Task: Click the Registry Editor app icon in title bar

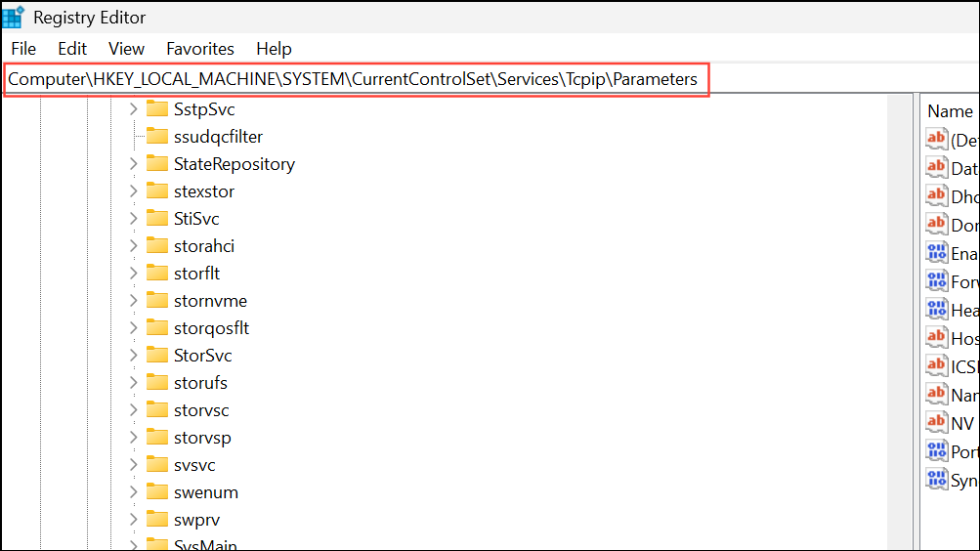Action: pyautogui.click(x=14, y=17)
